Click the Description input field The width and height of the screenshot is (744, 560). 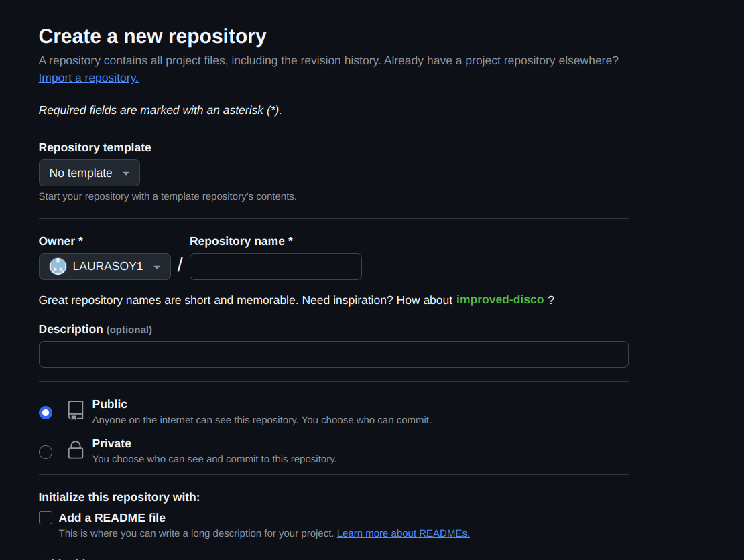[x=333, y=354]
